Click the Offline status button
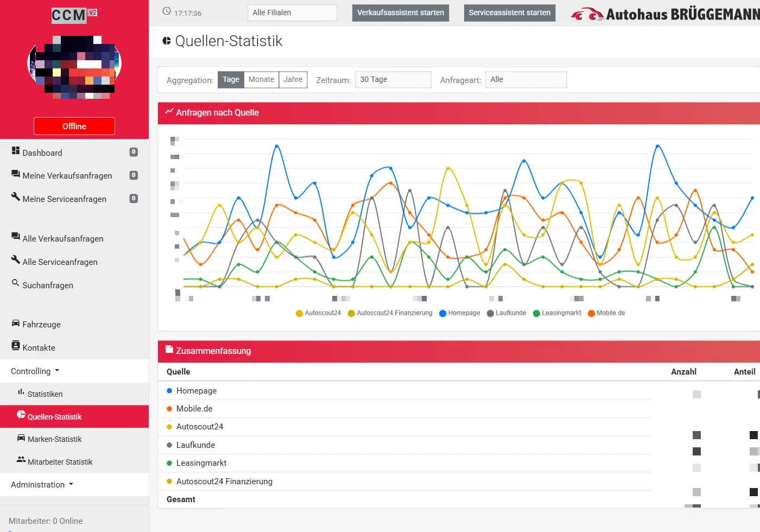This screenshot has width=760, height=532. pyautogui.click(x=74, y=126)
